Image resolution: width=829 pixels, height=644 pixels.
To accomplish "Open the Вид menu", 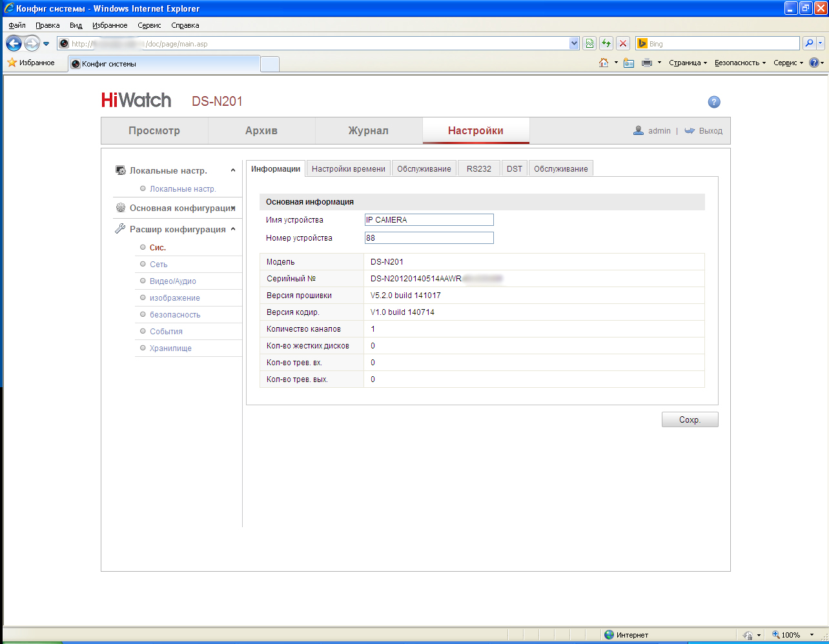I will coord(76,25).
